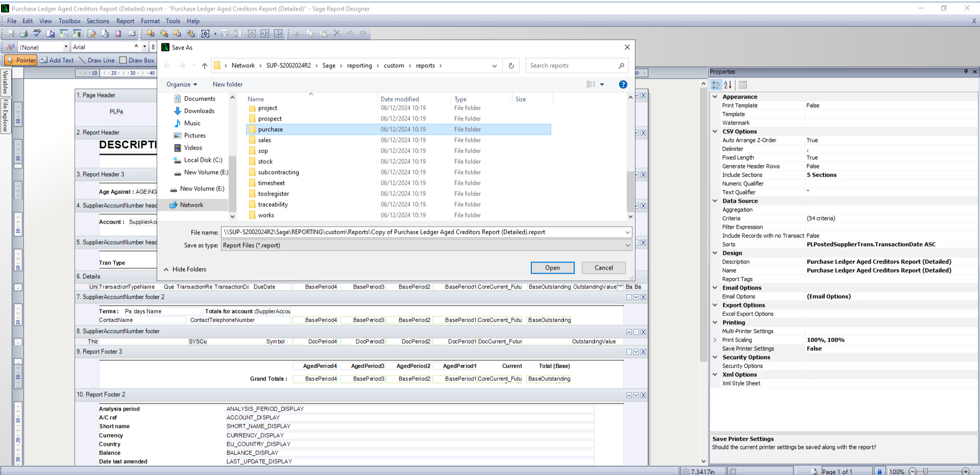This screenshot has width=980, height=475.
Task: Open the Save As dialog help icon
Action: [623, 84]
